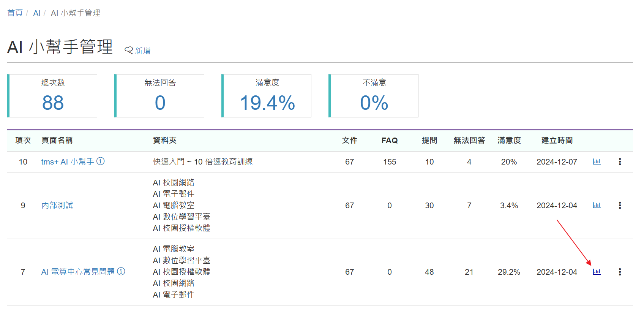Screen dimensions: 644x315
Task: Expand more options for AI 電算中心常見問題 row
Action: [x=620, y=272]
